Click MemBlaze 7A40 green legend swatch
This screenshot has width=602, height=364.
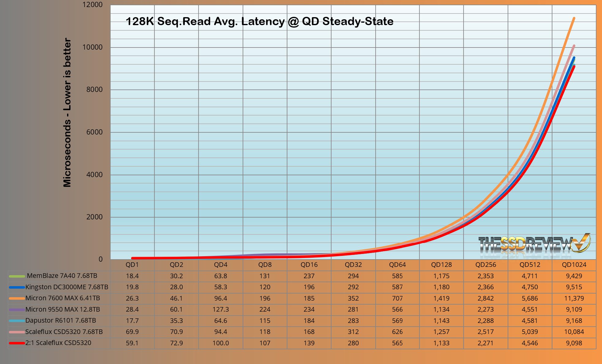tap(17, 276)
